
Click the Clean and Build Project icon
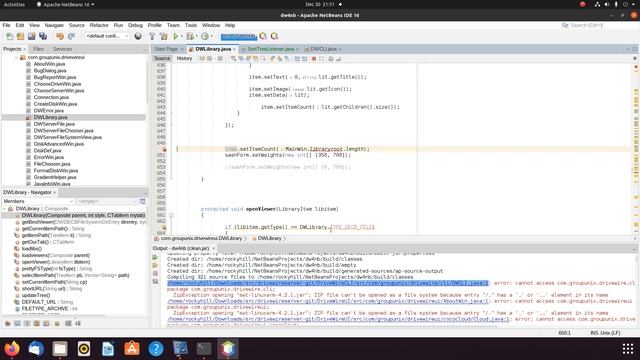pyautogui.click(x=164, y=36)
